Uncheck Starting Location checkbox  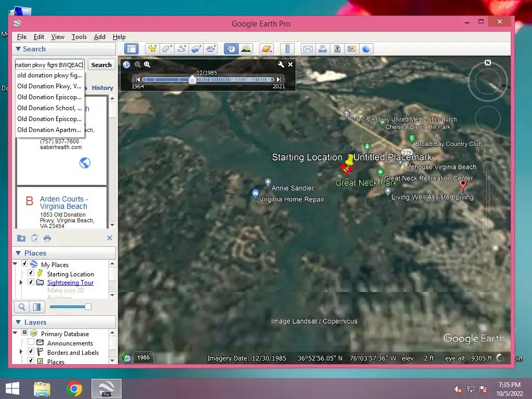tap(31, 273)
